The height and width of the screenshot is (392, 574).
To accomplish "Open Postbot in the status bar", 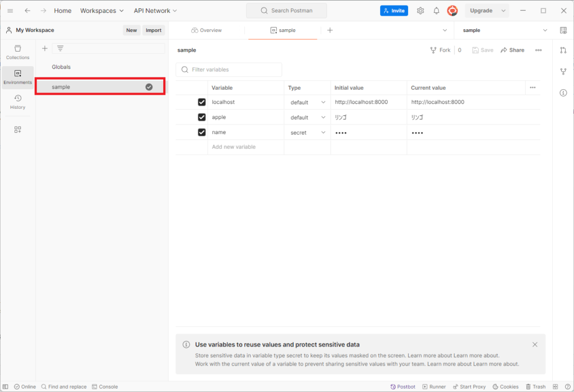I will 402,386.
